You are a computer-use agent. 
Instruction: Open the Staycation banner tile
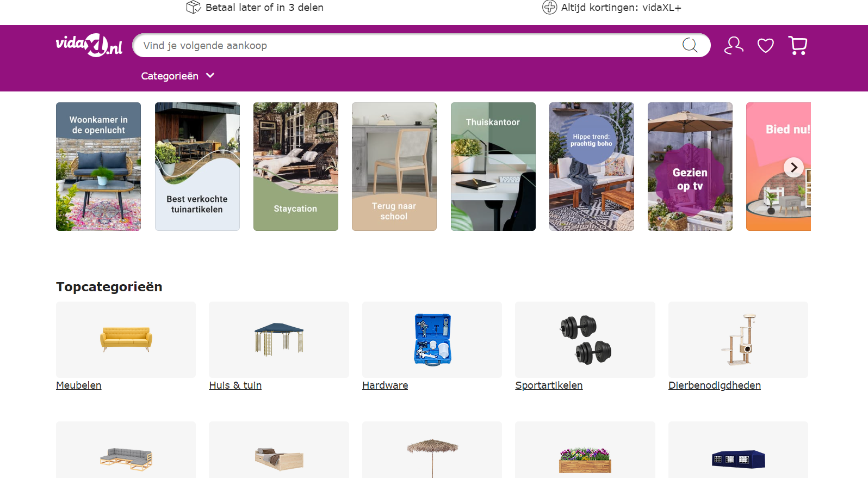tap(296, 167)
